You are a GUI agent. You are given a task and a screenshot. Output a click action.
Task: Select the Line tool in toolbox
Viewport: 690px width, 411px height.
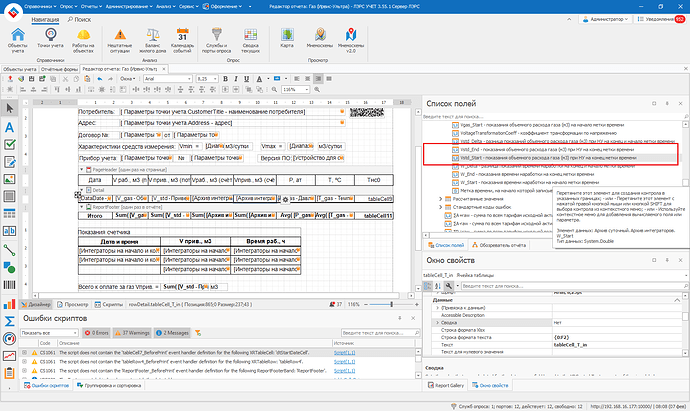pyautogui.click(x=9, y=250)
